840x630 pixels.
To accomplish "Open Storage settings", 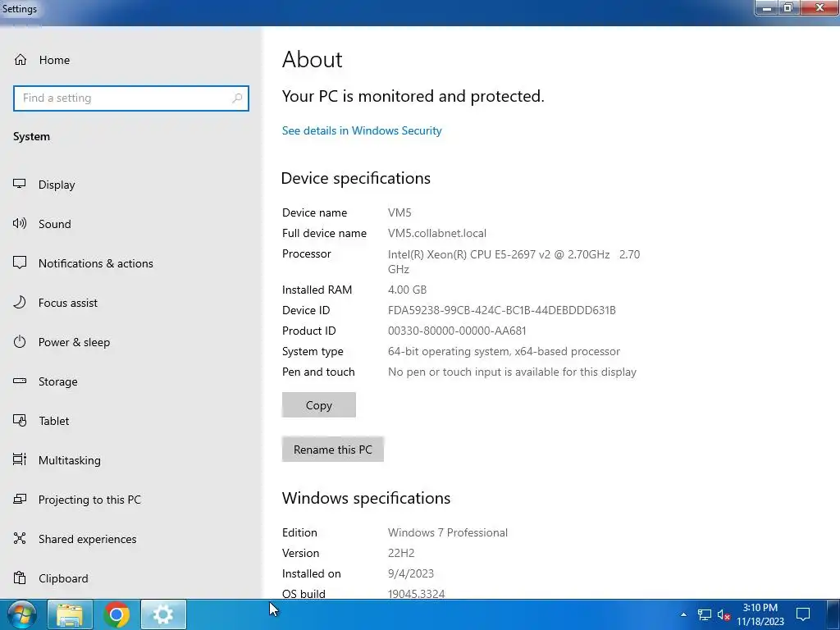I will 57,381.
